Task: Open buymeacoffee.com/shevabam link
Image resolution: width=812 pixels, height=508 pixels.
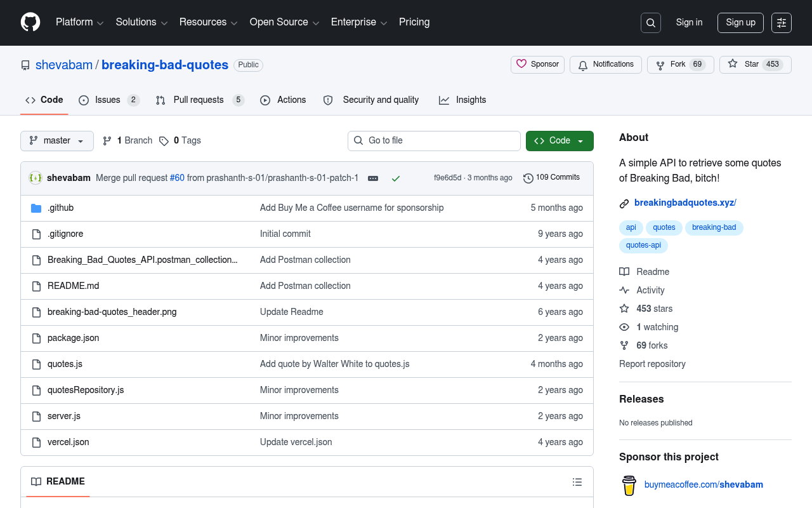Action: (x=704, y=485)
